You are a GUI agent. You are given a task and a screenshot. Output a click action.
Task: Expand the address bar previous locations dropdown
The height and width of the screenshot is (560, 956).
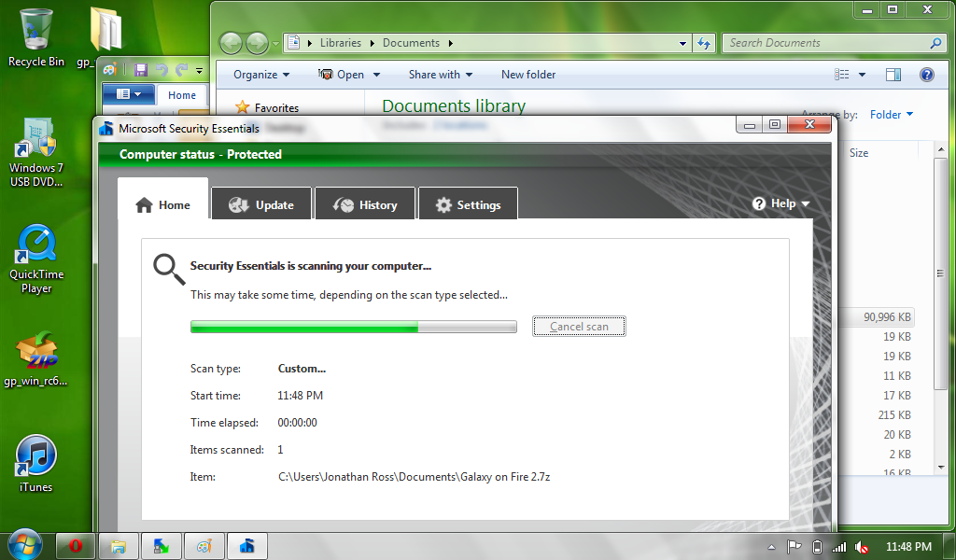pos(682,43)
